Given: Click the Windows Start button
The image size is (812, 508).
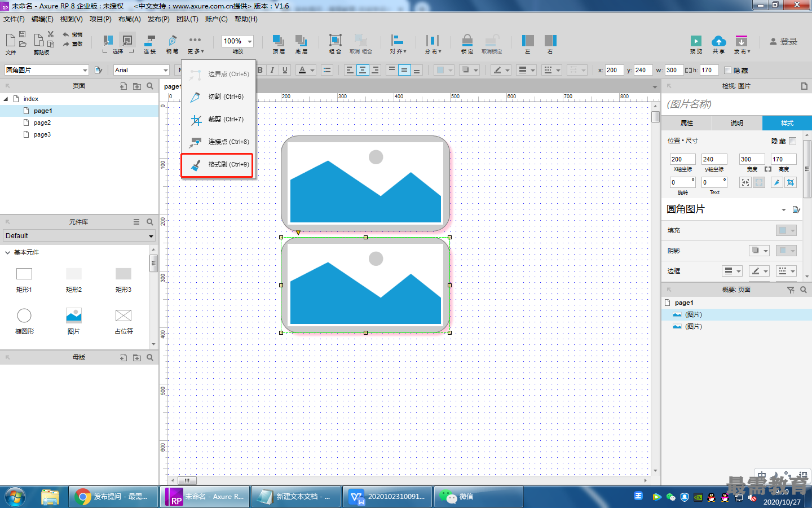Looking at the screenshot, I should [15, 497].
